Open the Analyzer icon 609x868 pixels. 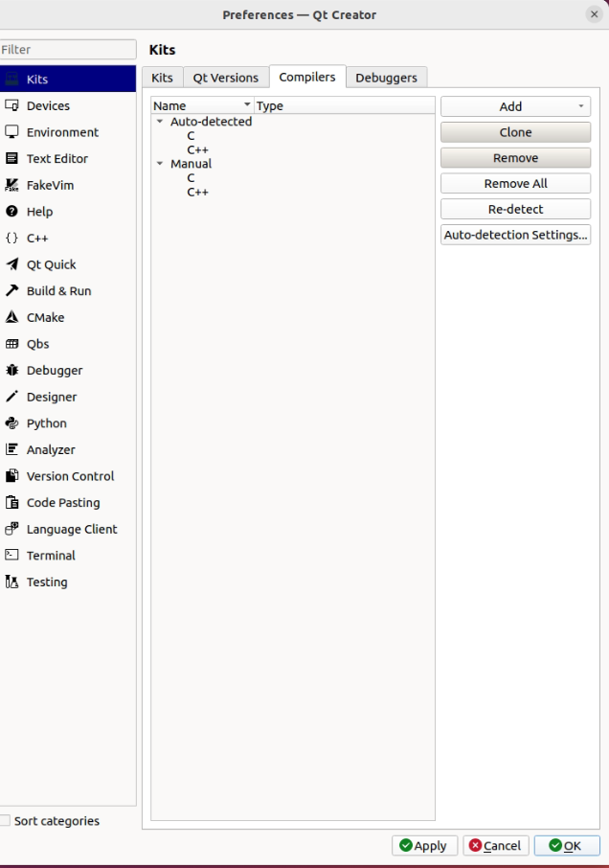(x=11, y=449)
